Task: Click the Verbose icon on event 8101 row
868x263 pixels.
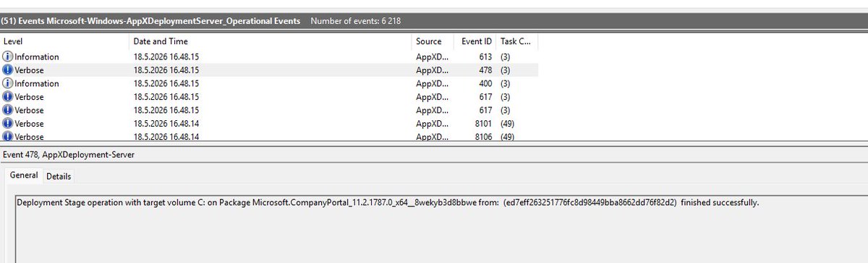Action: click(8, 124)
